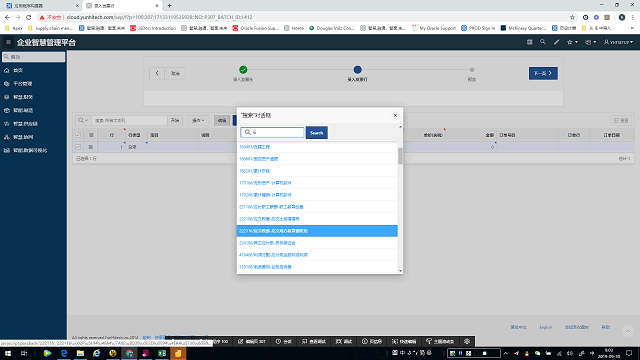Click the 重置 reset button

[621, 120]
